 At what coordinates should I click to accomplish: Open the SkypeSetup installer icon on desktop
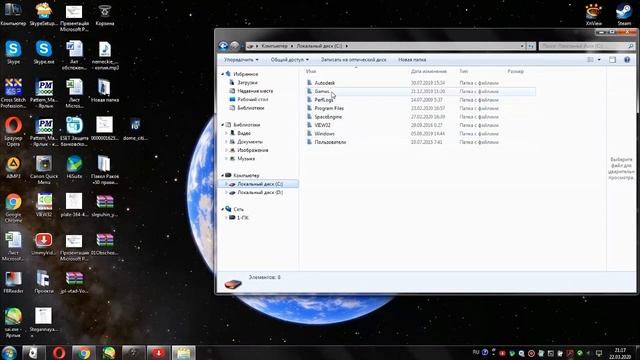[x=44, y=14]
